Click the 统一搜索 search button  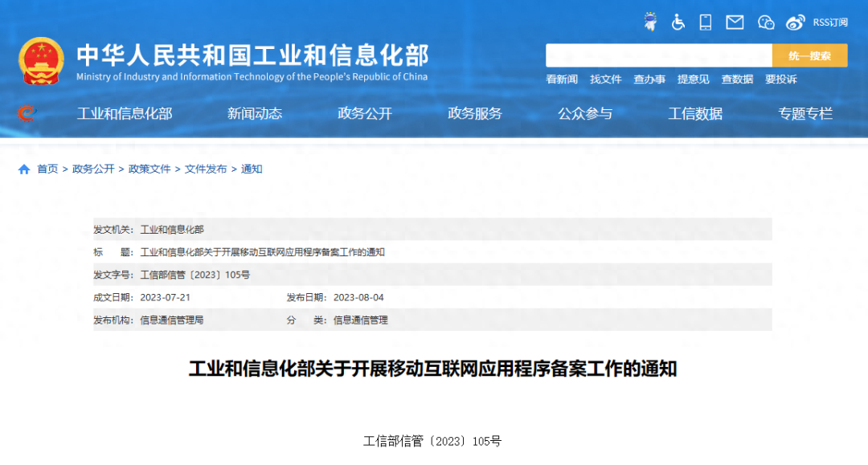pos(810,55)
